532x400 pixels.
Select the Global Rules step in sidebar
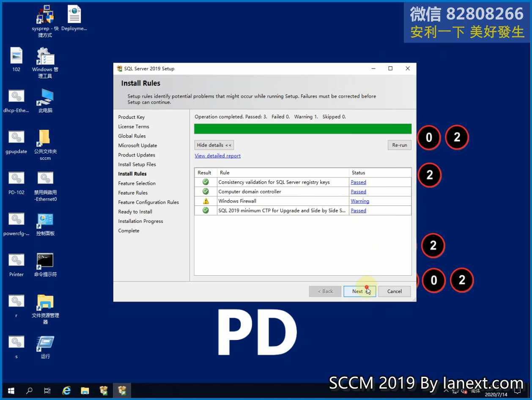coord(132,136)
